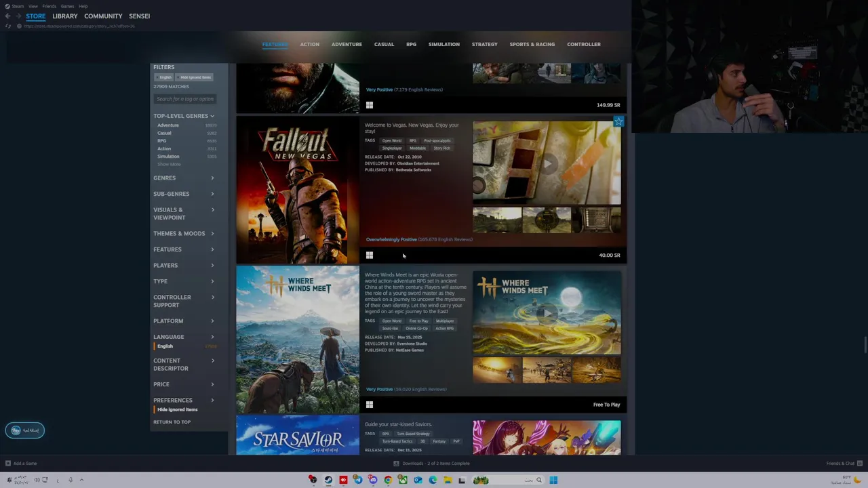
Task: Toggle Hide ignored items under Preferences
Action: (177, 409)
